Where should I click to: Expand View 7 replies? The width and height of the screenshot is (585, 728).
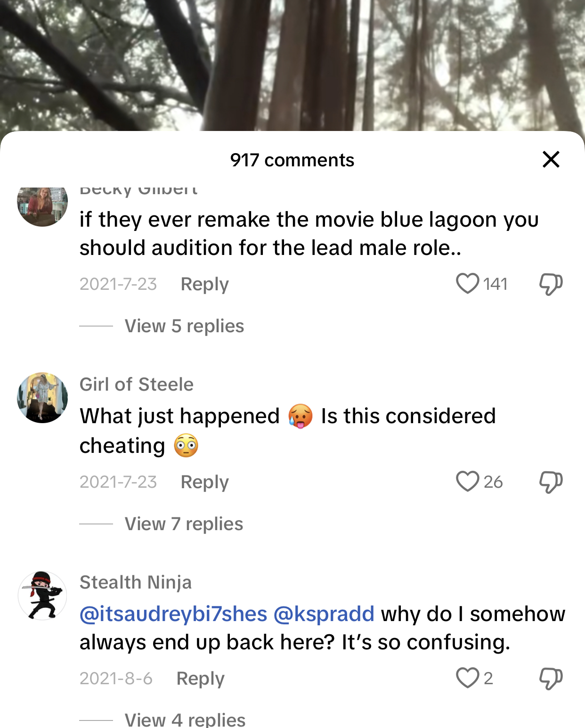click(x=184, y=524)
